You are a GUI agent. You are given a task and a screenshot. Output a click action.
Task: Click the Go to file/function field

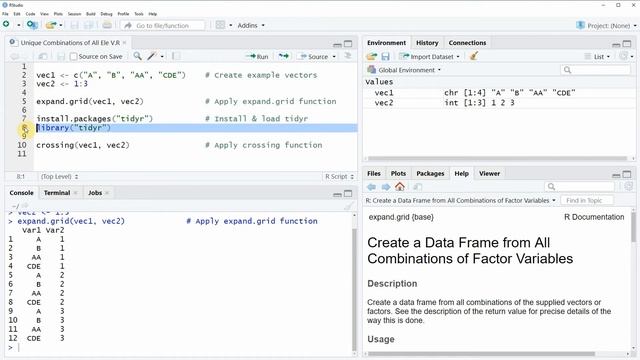[x=163, y=25]
